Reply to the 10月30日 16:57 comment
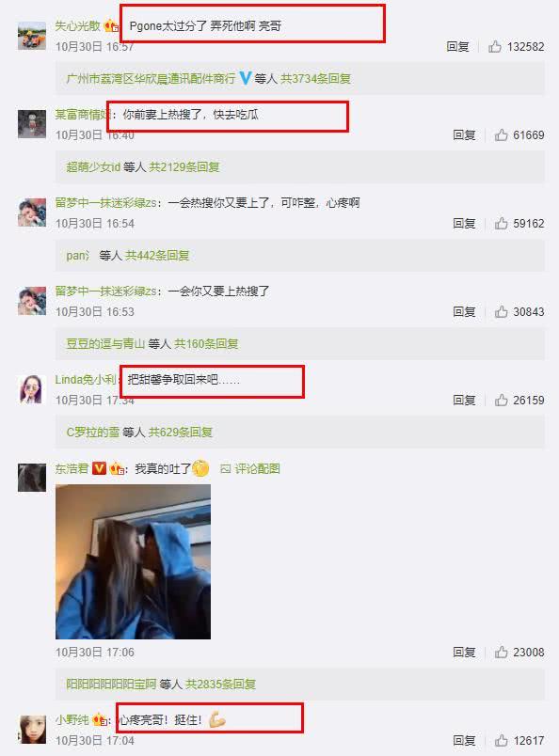Screen dimensions: 559x756 click(x=457, y=47)
